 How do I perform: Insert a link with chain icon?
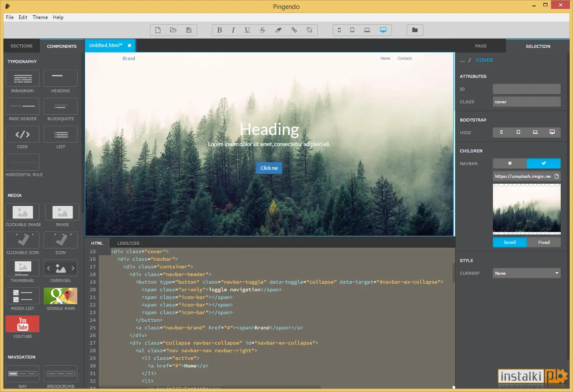pos(294,30)
